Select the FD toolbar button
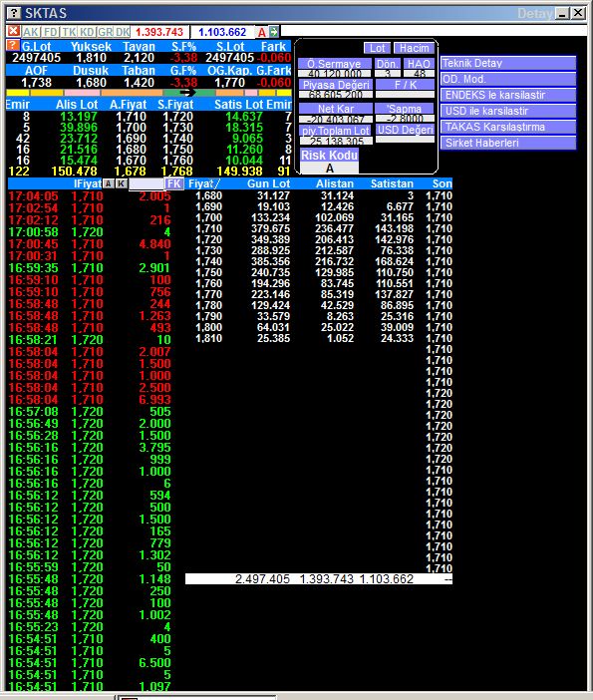Image resolution: width=593 pixels, height=700 pixels. [x=51, y=32]
